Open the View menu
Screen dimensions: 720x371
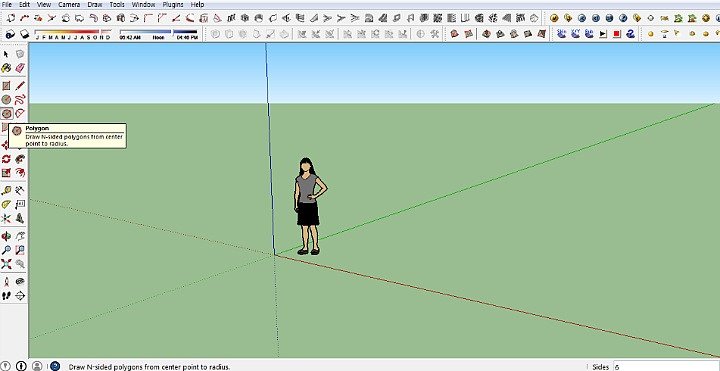pyautogui.click(x=44, y=5)
